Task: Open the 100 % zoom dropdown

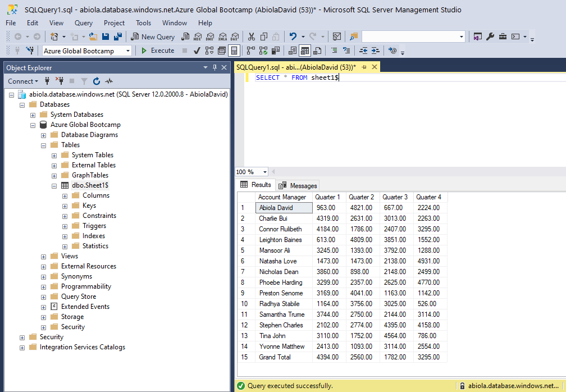Action: (265, 172)
